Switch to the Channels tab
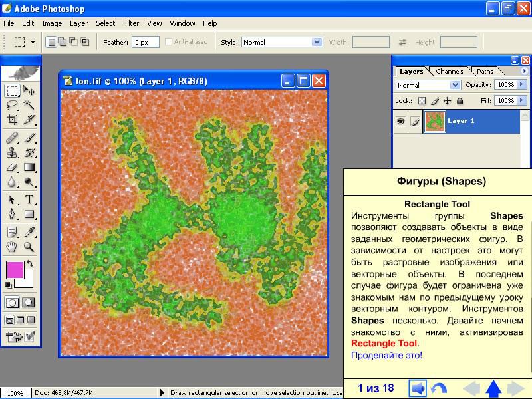The height and width of the screenshot is (399, 532). point(450,71)
